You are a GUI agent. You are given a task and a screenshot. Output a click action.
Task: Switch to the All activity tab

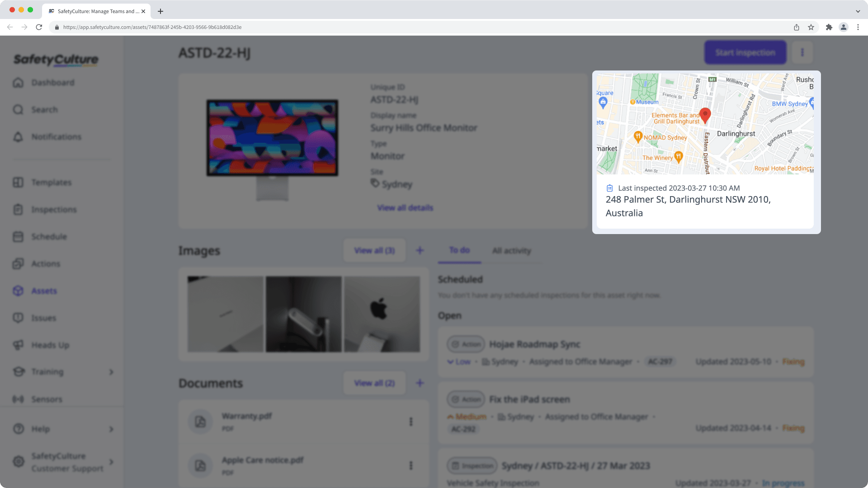pyautogui.click(x=511, y=251)
